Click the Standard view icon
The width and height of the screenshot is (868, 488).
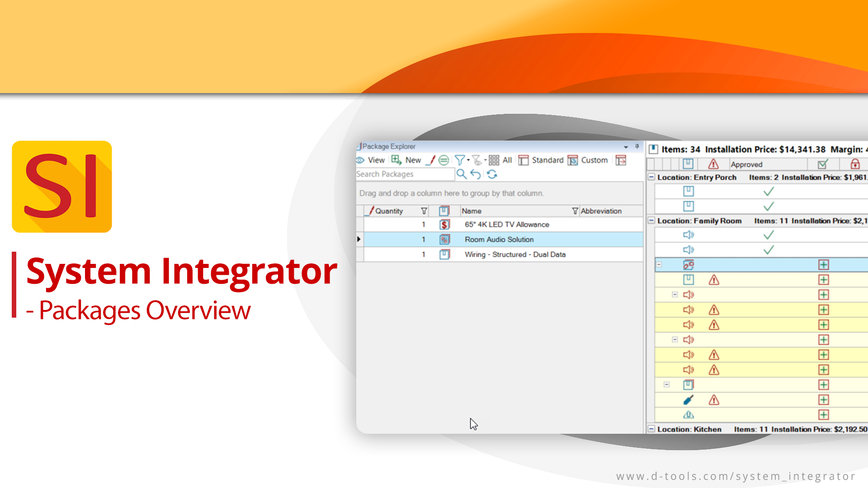point(523,160)
